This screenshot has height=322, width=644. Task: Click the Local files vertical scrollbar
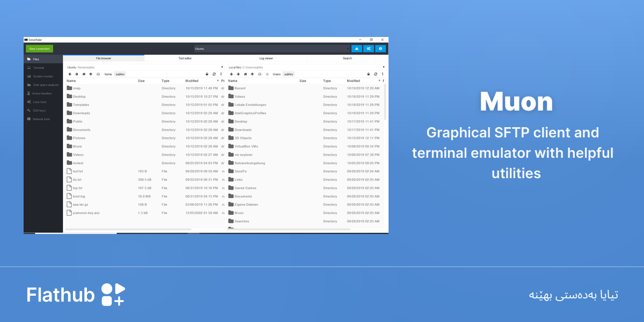point(385,102)
